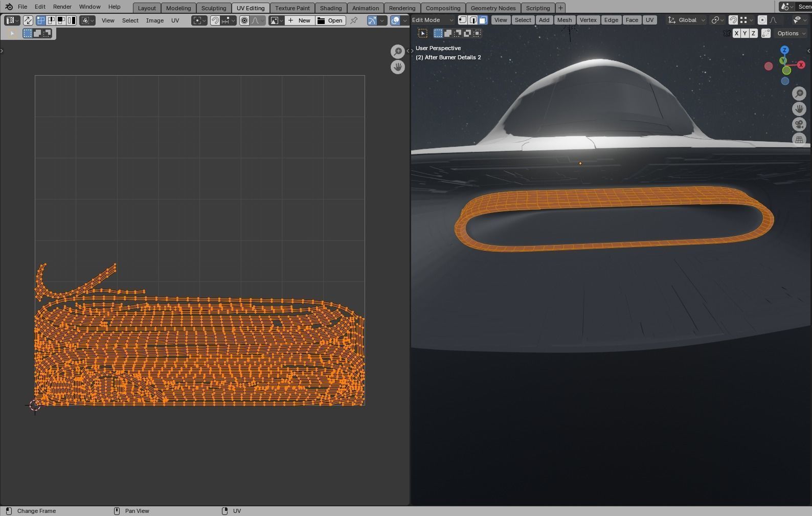Image resolution: width=812 pixels, height=516 pixels.
Task: Pin the image in UV editor
Action: pyautogui.click(x=353, y=20)
